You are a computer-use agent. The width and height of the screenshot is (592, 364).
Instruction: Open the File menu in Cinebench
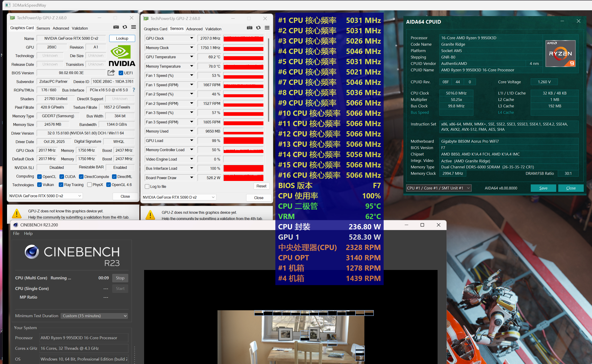16,233
